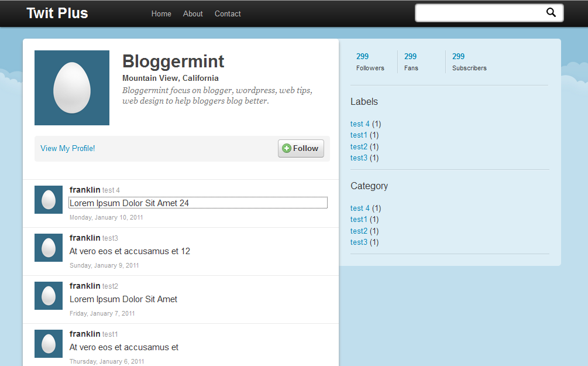Viewport: 588px width, 366px height.
Task: Open post At vero eos et accusamus et 12
Action: (x=130, y=251)
